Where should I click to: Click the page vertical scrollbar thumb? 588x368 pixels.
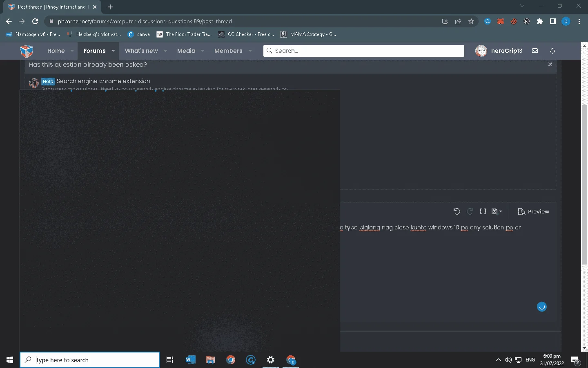coord(584,185)
